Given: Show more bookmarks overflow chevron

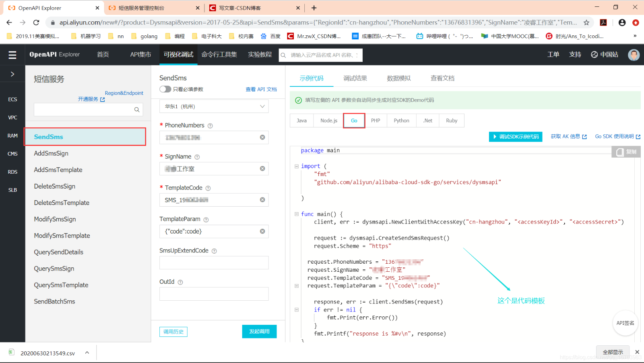Looking at the screenshot, I should click(x=635, y=36).
